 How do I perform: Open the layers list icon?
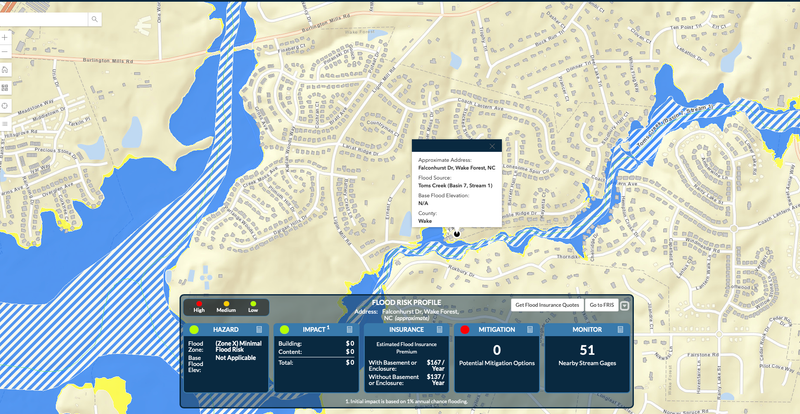[x=5, y=124]
